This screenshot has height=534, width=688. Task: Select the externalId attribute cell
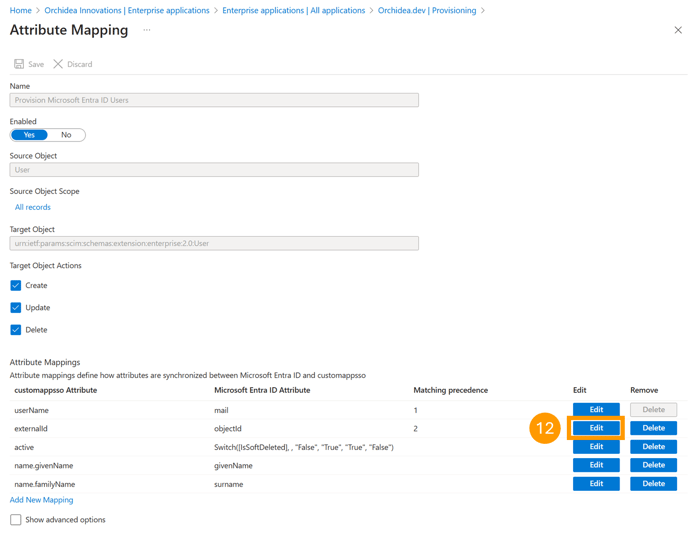coord(31,429)
